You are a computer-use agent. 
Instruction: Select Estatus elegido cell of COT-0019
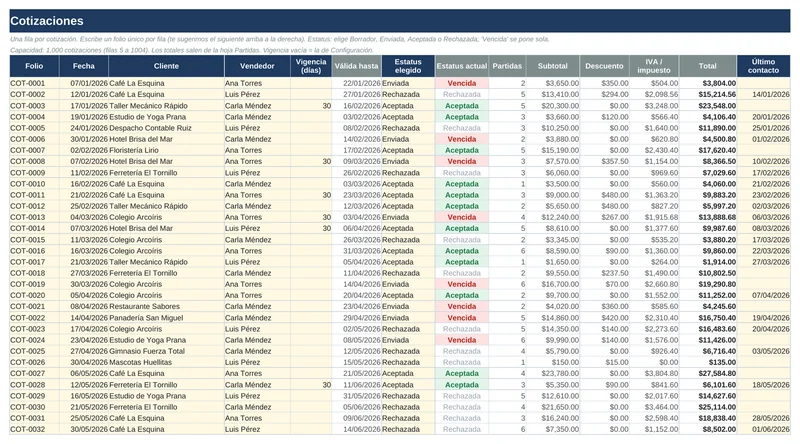[408, 284]
